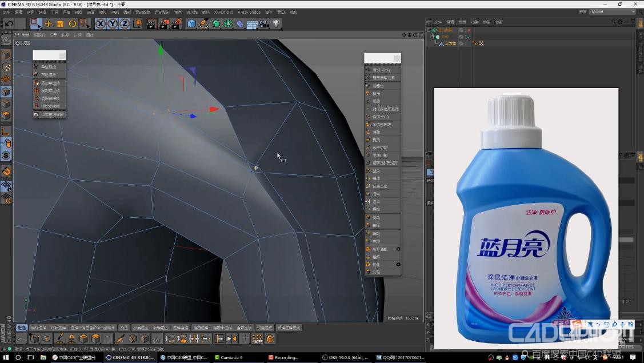Click the coordinate system icon
Screen dimensions: 644x363
point(137,24)
